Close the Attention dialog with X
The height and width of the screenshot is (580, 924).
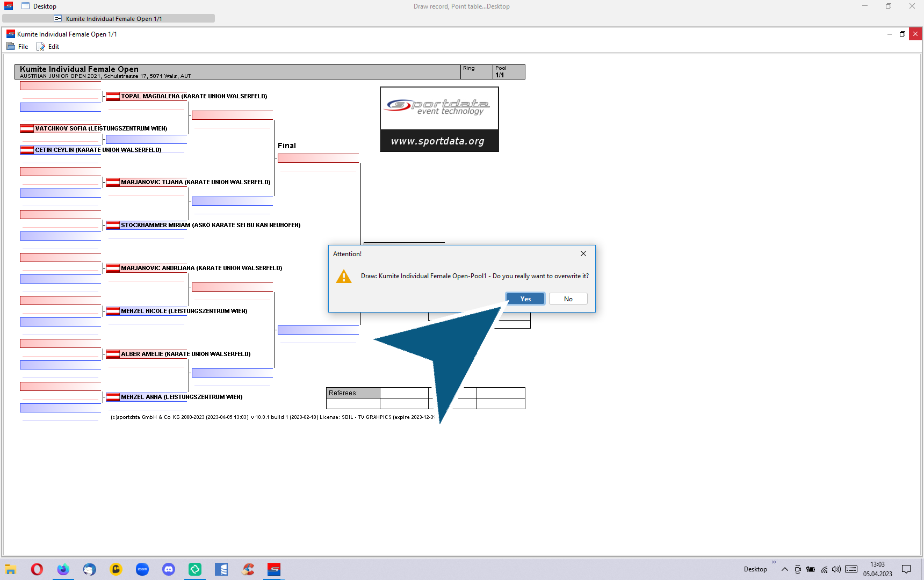tap(583, 253)
